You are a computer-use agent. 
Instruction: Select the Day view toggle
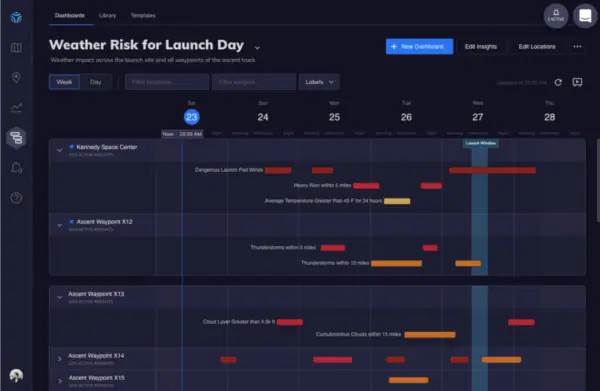pyautogui.click(x=96, y=82)
